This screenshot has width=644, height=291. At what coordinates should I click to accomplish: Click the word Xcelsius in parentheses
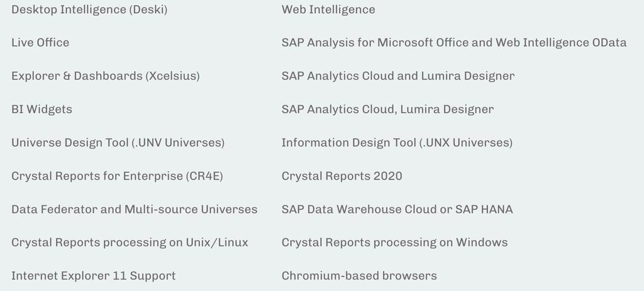coord(172,76)
